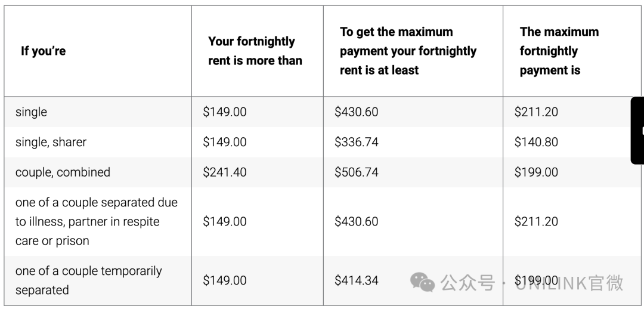Select the $140.80 maximum payment cell
Screen dimensions: 644x309
tap(536, 143)
